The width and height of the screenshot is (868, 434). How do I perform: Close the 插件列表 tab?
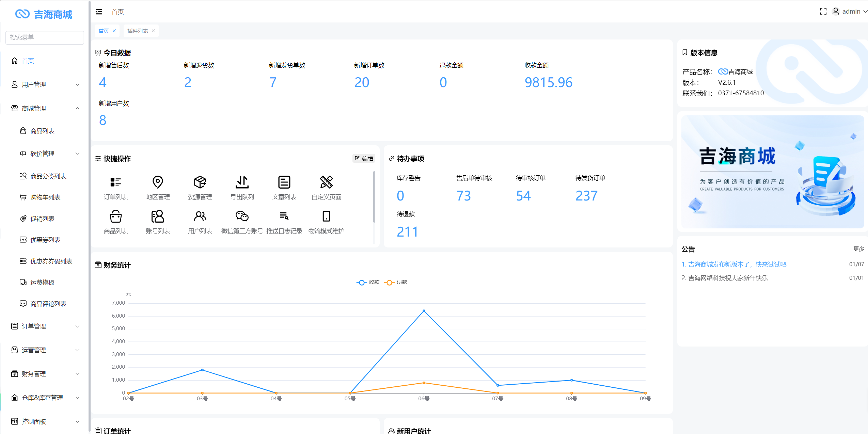pos(153,31)
